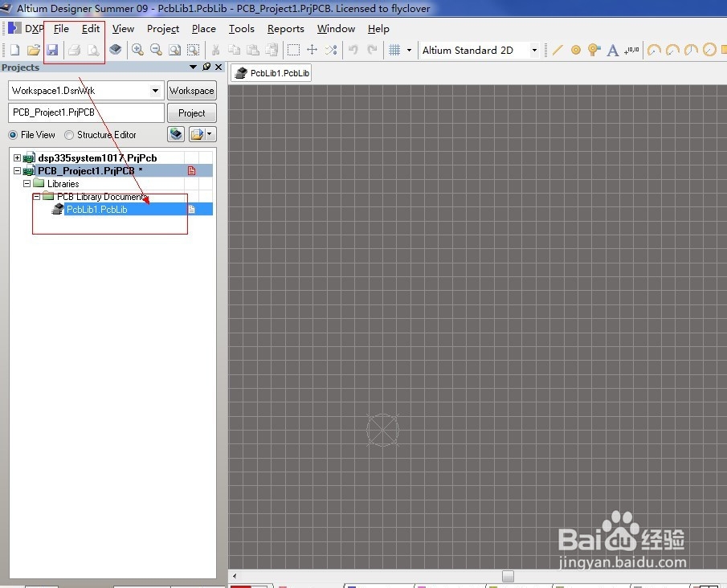Select the Place String text tool
The image size is (727, 588).
pyautogui.click(x=613, y=50)
